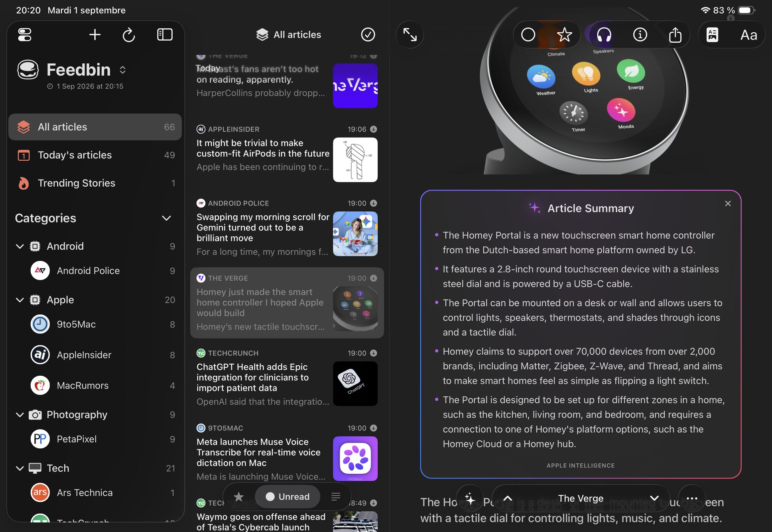Collapse the Tech category
This screenshot has width=772, height=532.
(x=20, y=468)
